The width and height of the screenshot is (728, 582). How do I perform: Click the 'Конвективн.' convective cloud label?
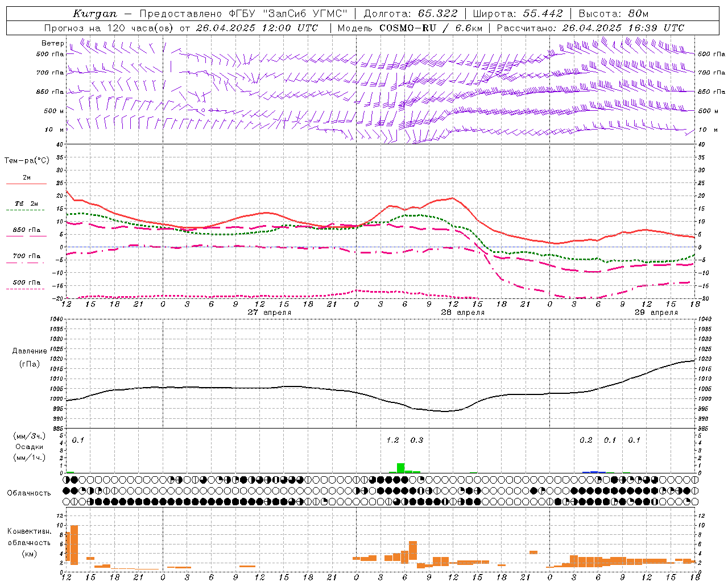click(x=30, y=531)
